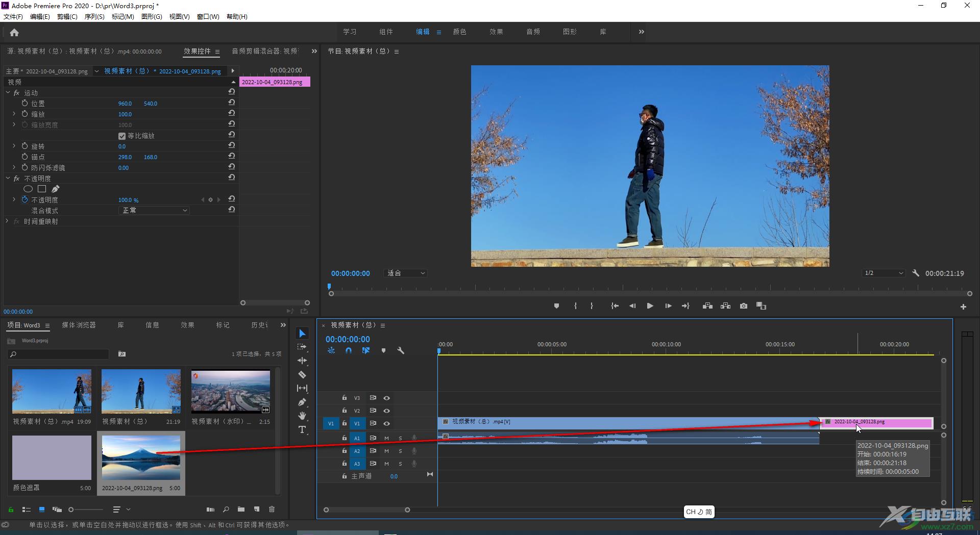This screenshot has width=980, height=535.
Task: Select the Slip tool
Action: 302,388
